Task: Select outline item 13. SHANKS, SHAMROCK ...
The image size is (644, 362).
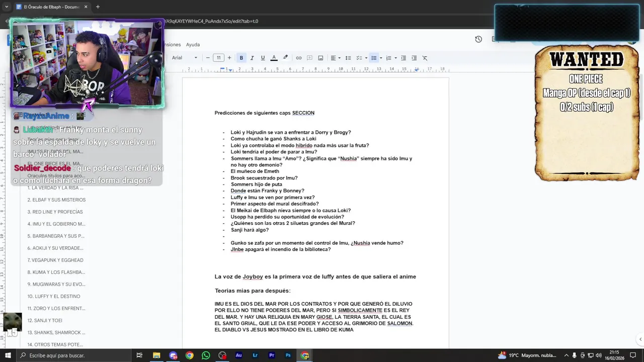Action: [x=56, y=332]
